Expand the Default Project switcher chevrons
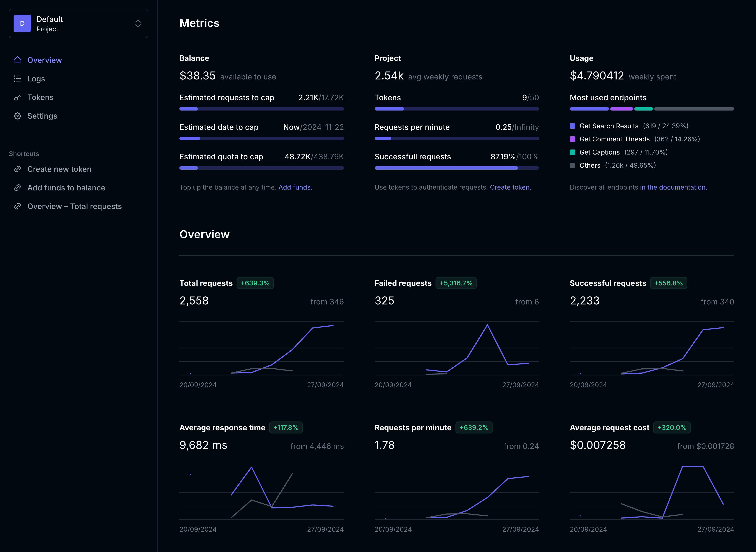 pos(138,23)
